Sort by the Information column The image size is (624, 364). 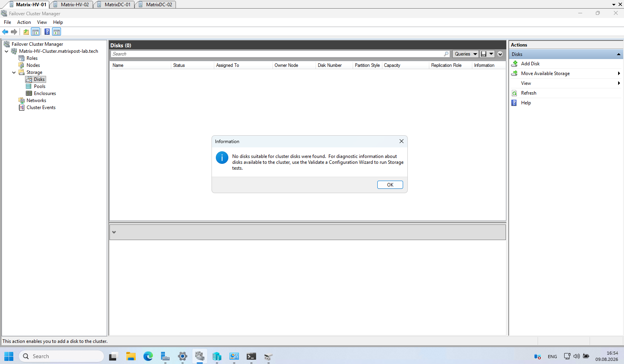coord(489,65)
